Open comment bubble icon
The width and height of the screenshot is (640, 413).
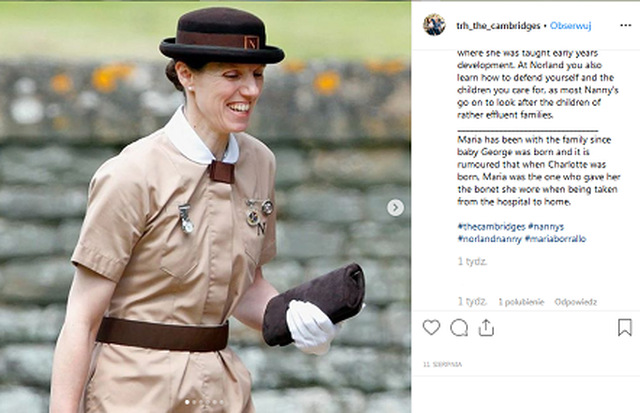click(x=459, y=328)
